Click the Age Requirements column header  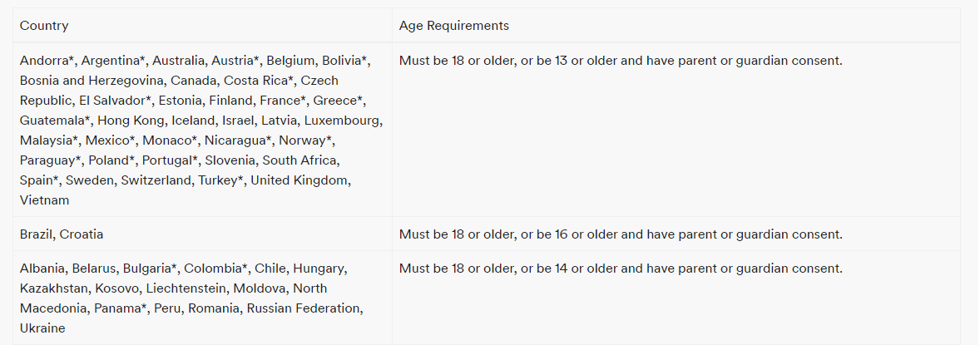coord(453,26)
